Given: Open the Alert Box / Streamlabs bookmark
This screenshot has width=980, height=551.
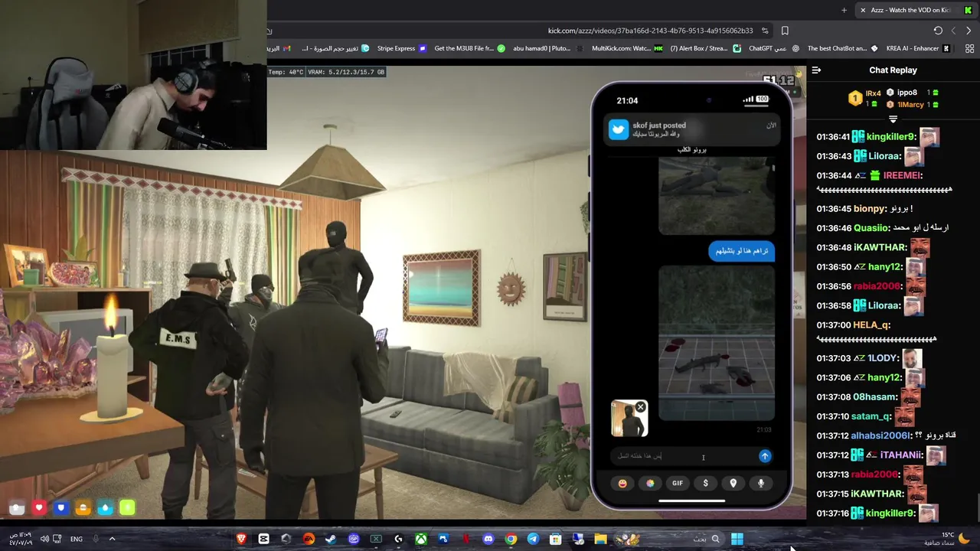Looking at the screenshot, I should (705, 48).
